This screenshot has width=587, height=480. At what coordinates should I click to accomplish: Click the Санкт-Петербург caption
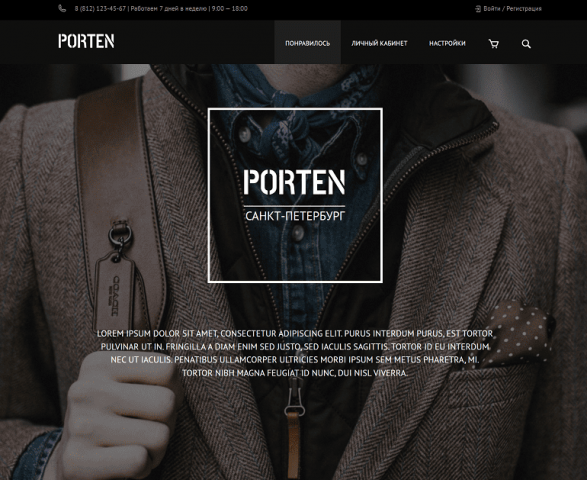(x=295, y=216)
